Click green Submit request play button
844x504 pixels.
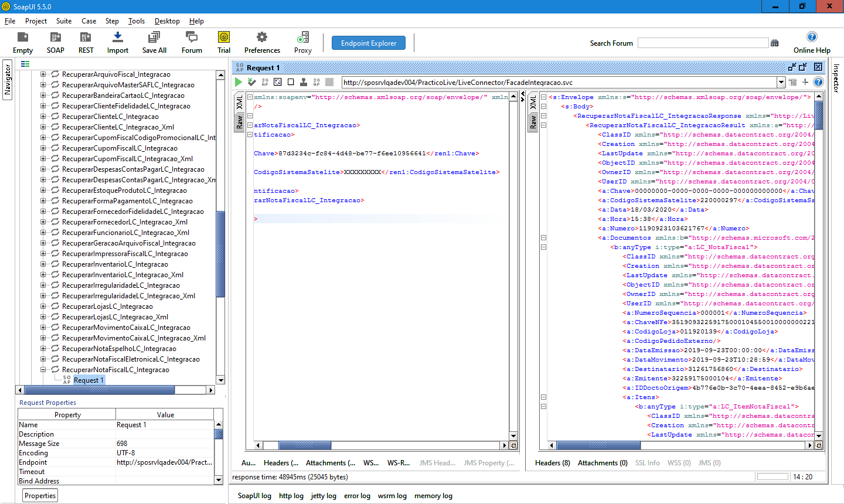point(239,82)
